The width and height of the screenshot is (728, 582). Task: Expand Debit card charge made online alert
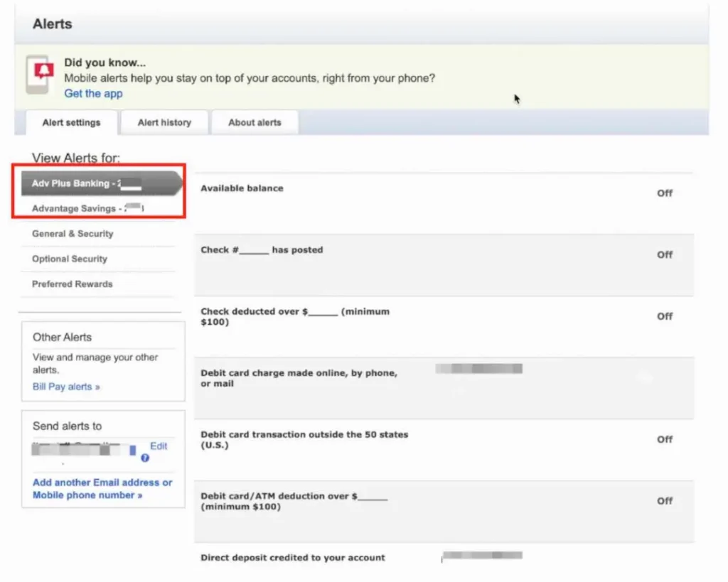pyautogui.click(x=299, y=378)
